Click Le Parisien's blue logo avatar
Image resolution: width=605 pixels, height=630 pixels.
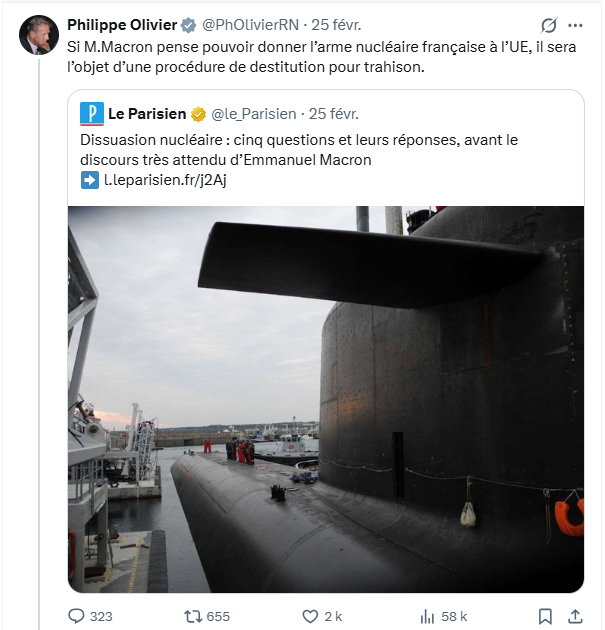click(92, 114)
